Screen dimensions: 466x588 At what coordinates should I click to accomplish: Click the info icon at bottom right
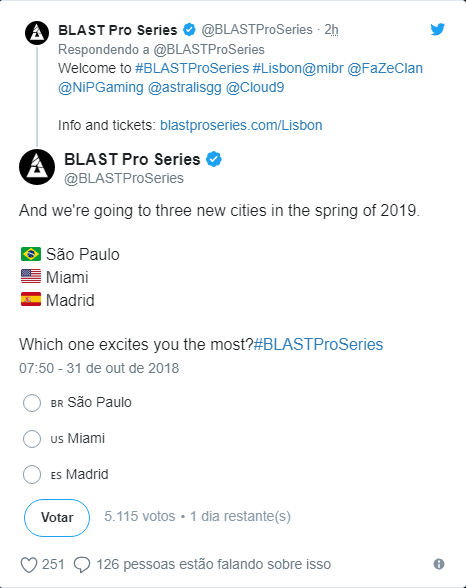pyautogui.click(x=439, y=564)
